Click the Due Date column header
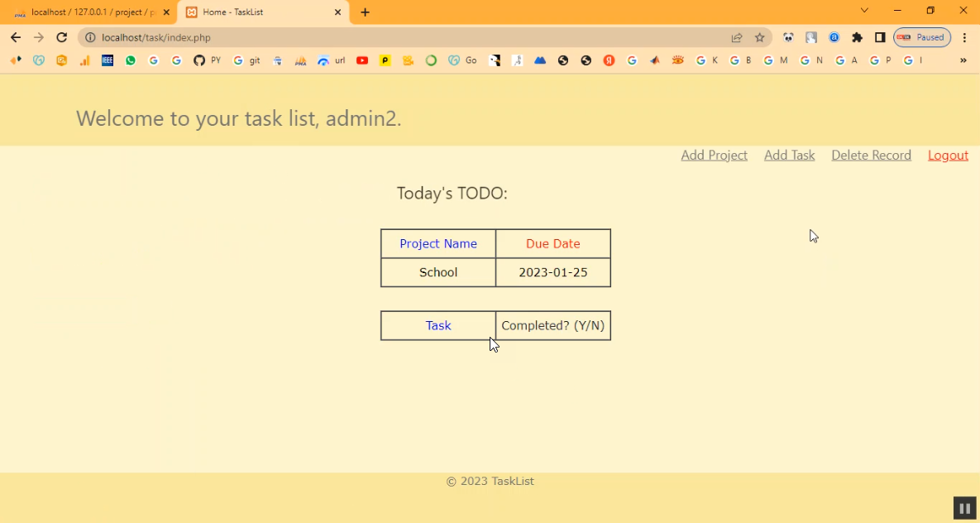The width and height of the screenshot is (980, 523). tap(553, 244)
